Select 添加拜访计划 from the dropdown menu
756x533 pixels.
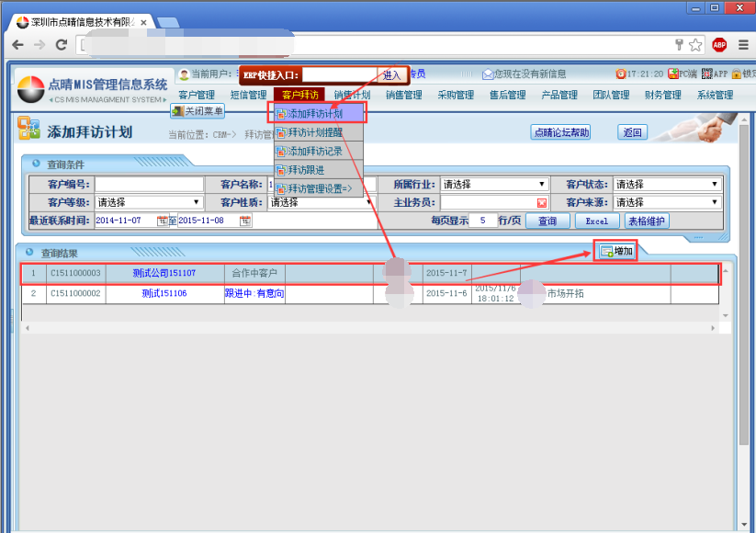click(x=315, y=114)
